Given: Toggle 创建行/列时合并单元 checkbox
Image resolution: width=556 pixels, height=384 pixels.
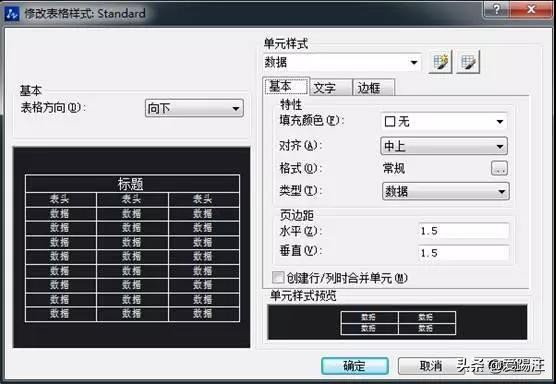Looking at the screenshot, I should 278,278.
